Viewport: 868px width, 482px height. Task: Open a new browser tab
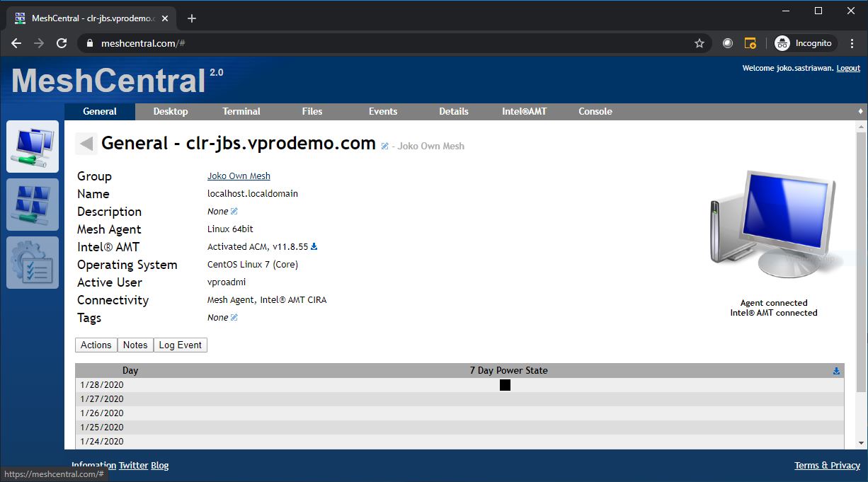[191, 18]
